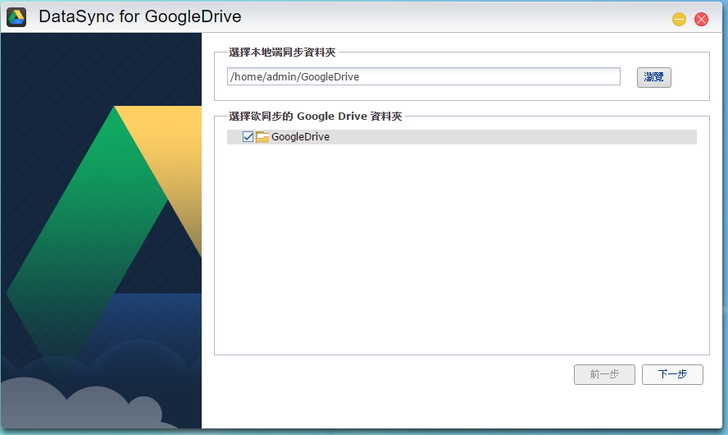Uncheck the GoogleDrive folder checkbox

(x=248, y=136)
